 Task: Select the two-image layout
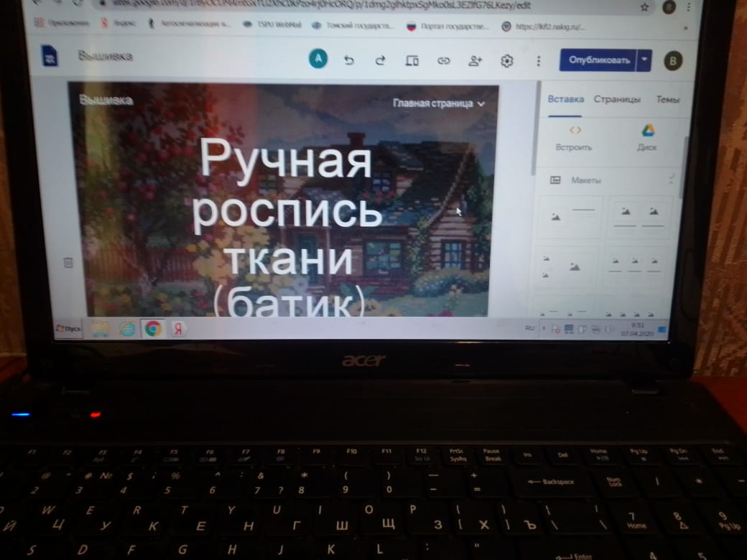[639, 217]
